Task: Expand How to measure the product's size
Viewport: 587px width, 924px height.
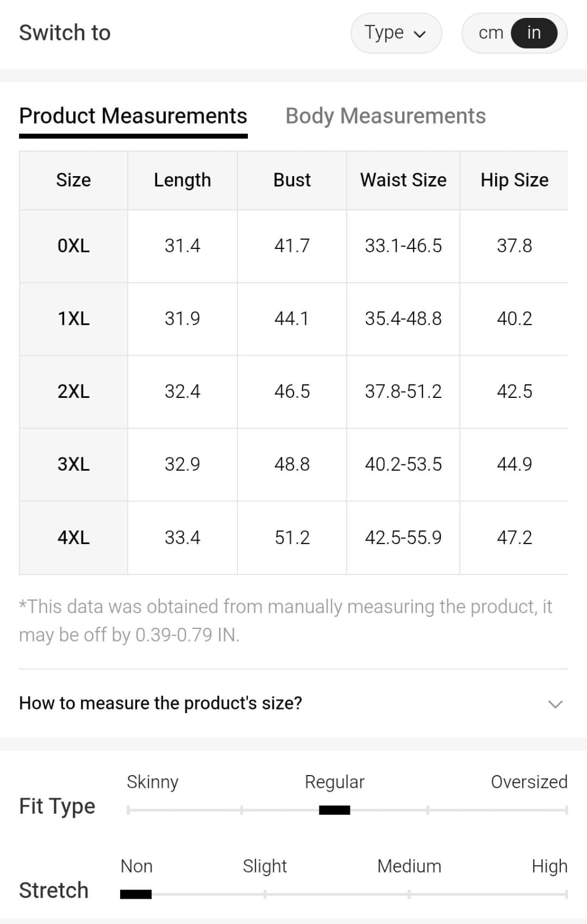Action: (161, 703)
